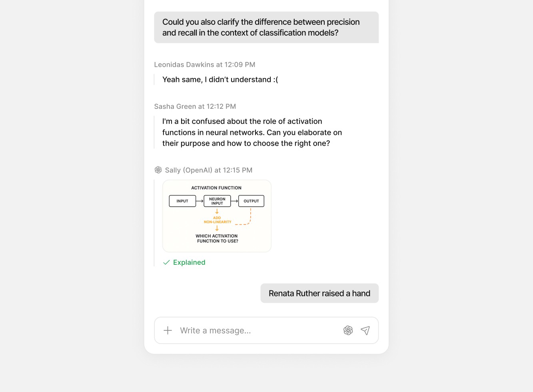Select the precision and recall question bubble

[266, 27]
